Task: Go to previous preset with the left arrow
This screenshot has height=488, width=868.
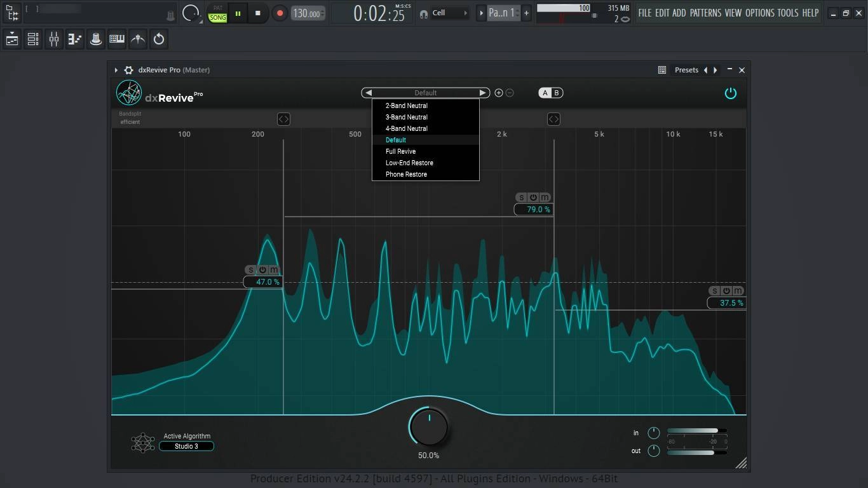Action: (x=368, y=93)
